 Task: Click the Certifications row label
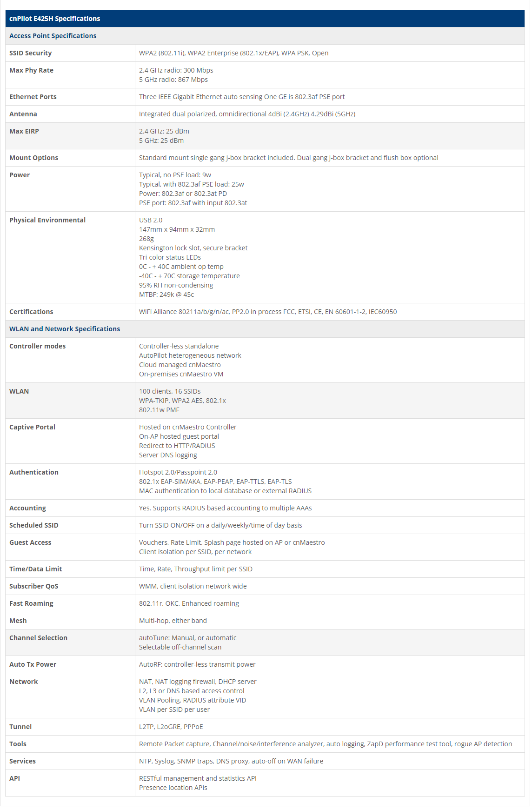(x=31, y=312)
